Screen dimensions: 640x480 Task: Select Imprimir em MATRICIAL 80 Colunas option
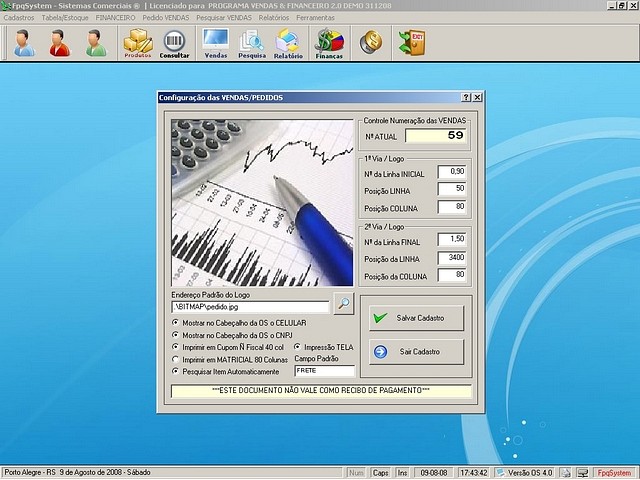coord(177,359)
